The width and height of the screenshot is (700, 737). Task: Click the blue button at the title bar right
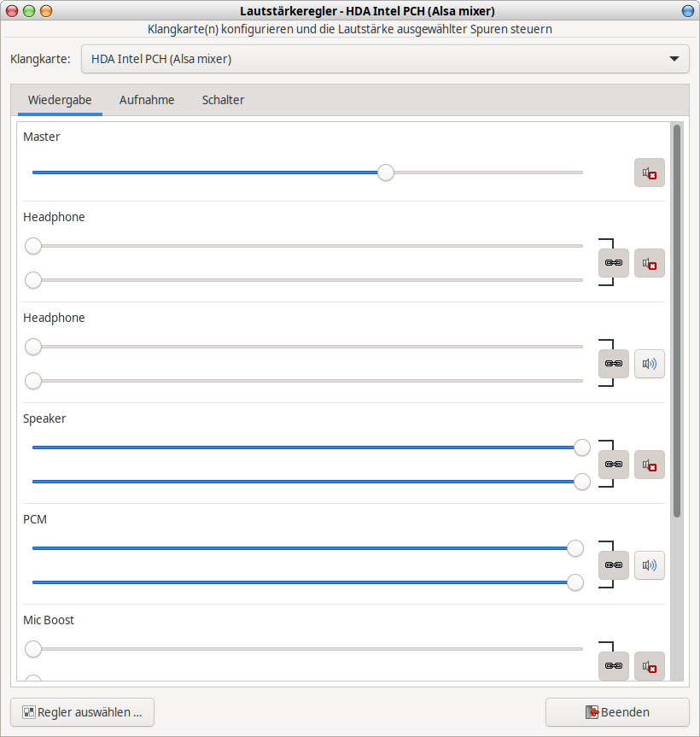(688, 11)
